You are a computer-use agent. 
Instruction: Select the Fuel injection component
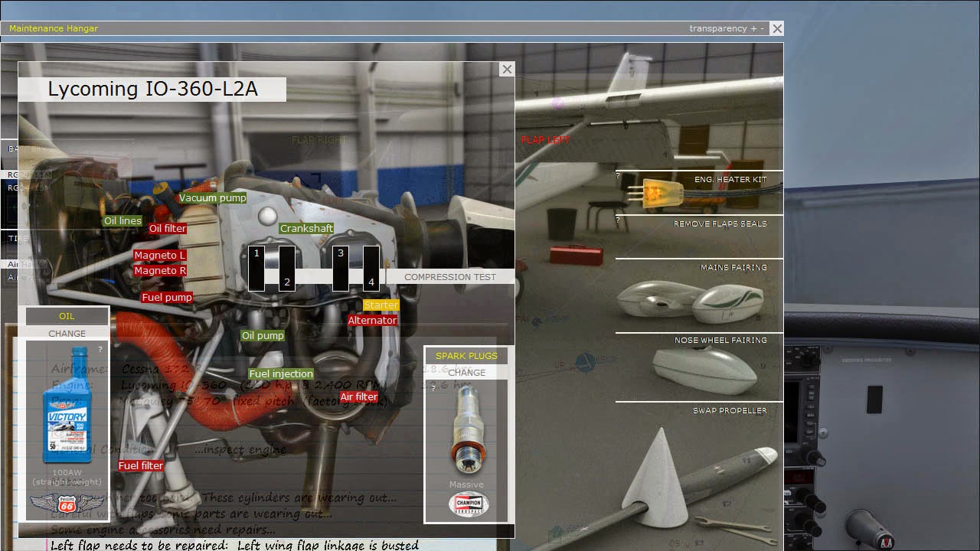point(281,374)
